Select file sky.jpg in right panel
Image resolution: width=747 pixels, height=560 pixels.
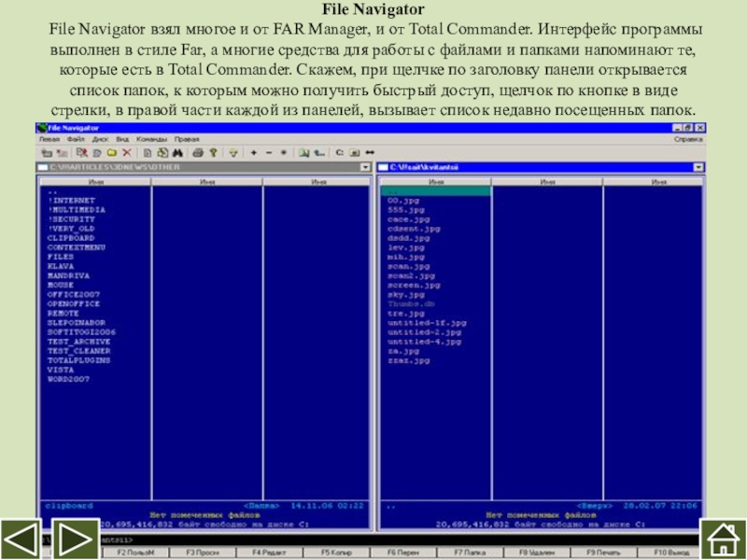point(406,294)
